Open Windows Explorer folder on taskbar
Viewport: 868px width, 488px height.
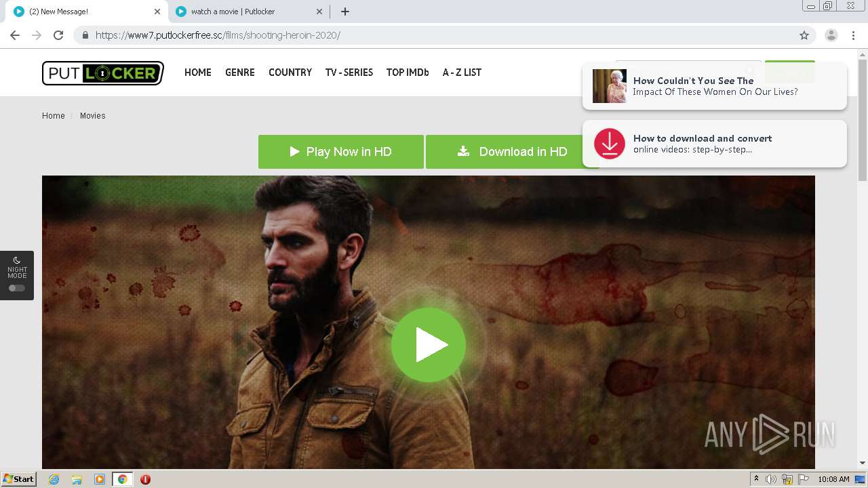point(77,479)
